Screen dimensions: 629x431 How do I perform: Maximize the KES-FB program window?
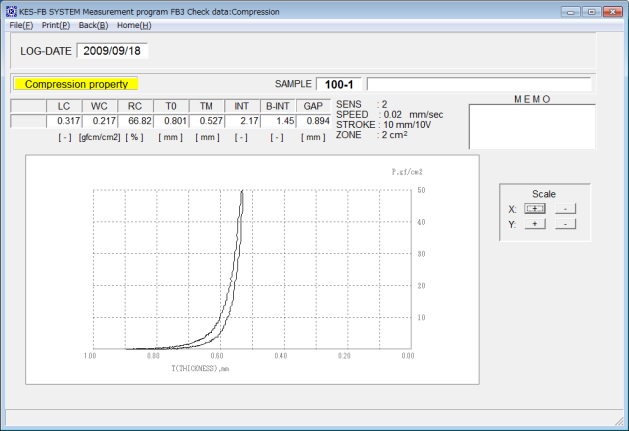[x=591, y=11]
